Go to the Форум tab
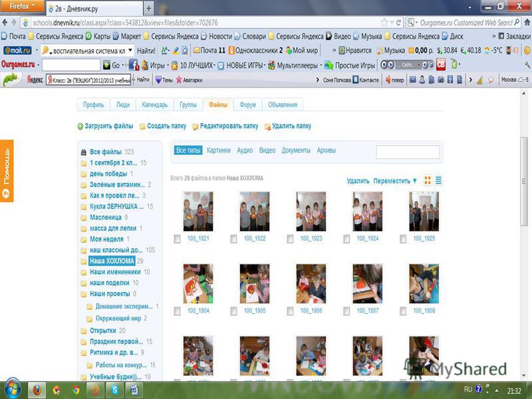 247,104
